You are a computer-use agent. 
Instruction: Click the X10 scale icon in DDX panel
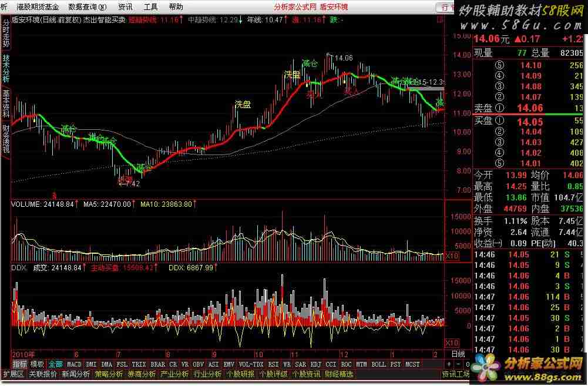[452, 343]
